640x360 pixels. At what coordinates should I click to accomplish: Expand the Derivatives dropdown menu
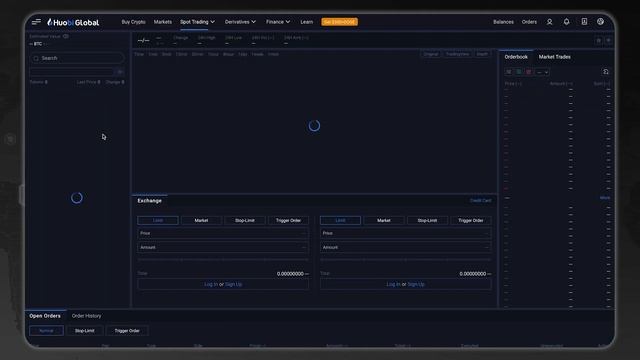click(240, 22)
